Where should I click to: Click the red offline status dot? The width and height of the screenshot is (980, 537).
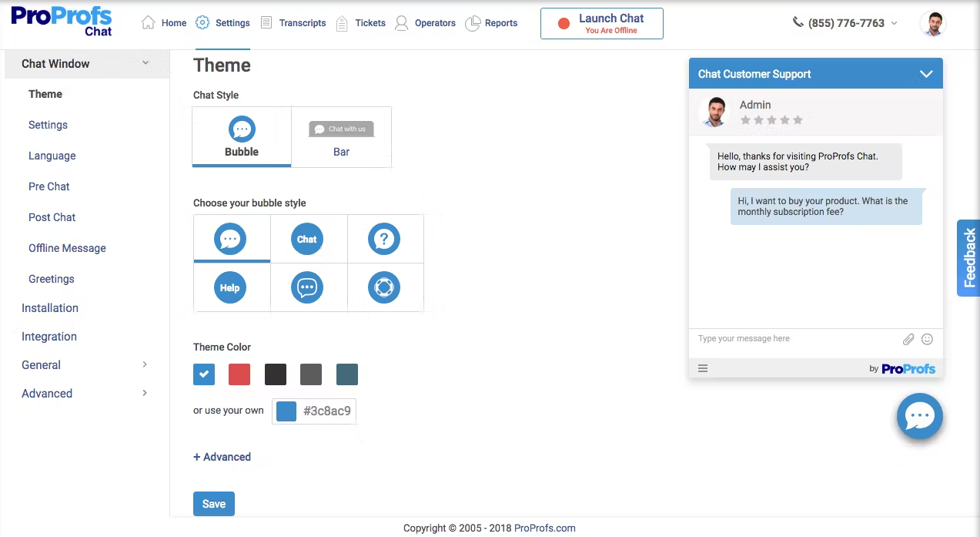tap(564, 24)
